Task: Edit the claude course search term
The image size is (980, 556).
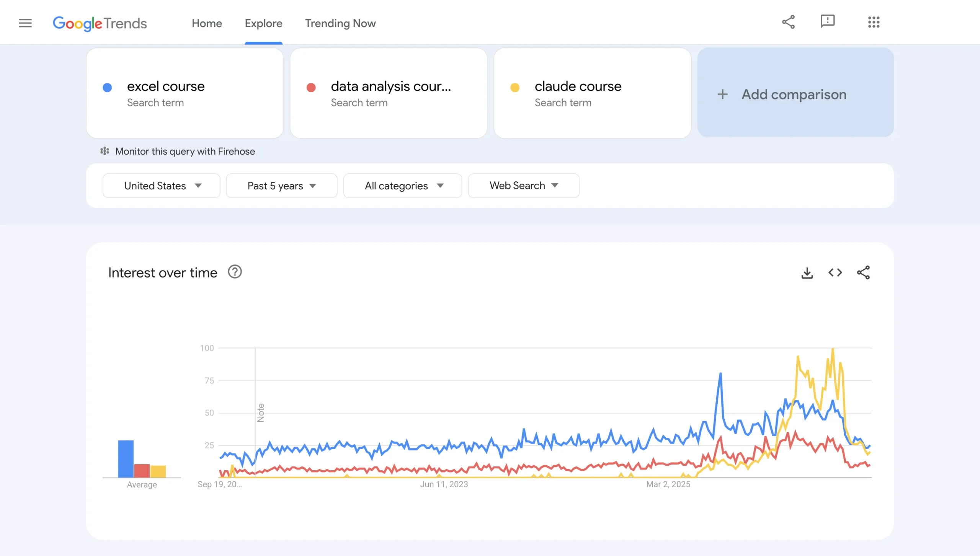Action: [592, 93]
